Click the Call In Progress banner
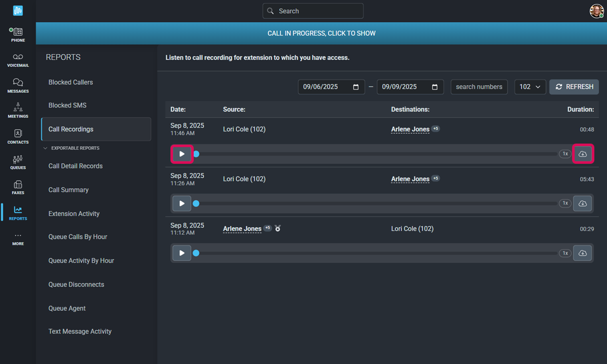This screenshot has width=607, height=364. [x=321, y=33]
